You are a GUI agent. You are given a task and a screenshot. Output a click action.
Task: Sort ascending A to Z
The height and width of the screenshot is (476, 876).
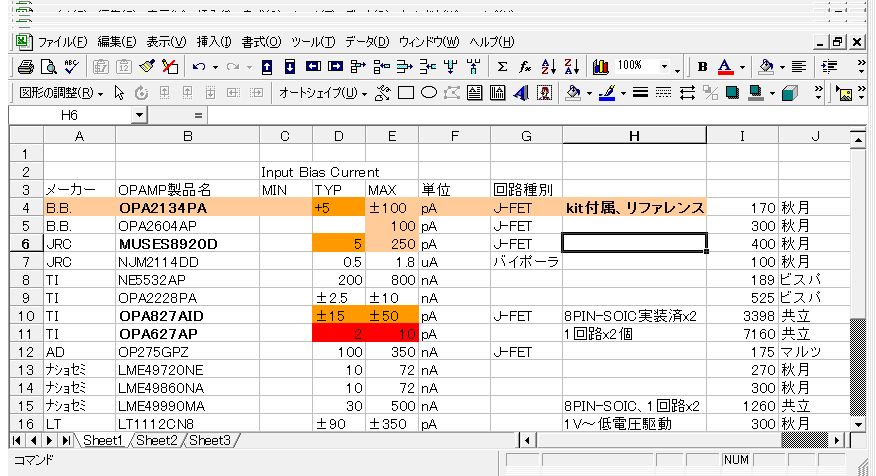click(548, 67)
